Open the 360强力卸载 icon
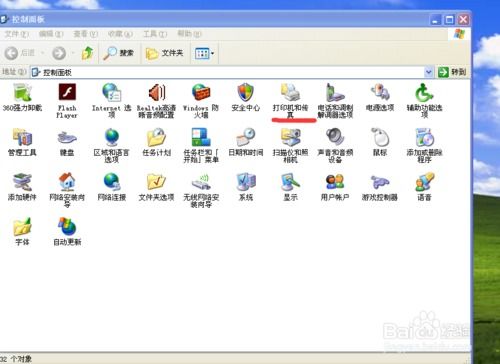500x364 pixels. 22,93
